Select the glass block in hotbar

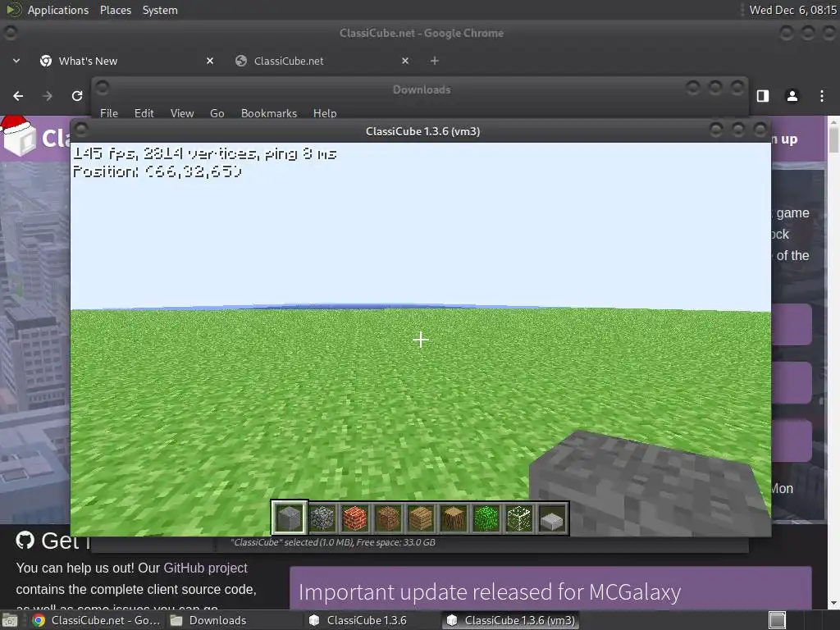coord(519,518)
